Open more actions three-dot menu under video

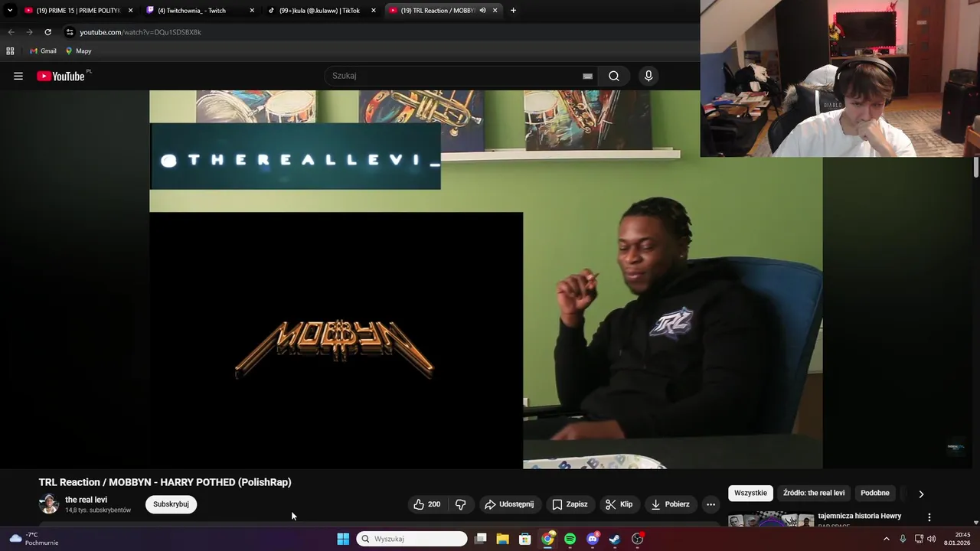[x=710, y=504]
